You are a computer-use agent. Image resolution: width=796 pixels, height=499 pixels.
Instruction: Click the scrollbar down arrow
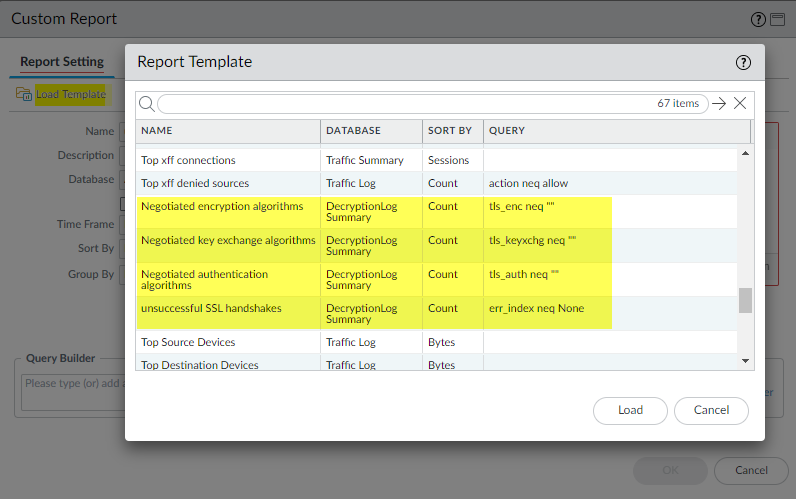pos(745,360)
